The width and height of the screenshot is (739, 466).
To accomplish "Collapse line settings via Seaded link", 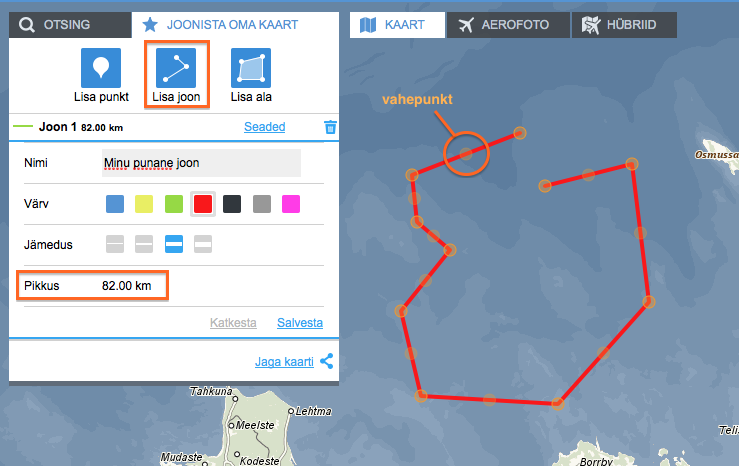I will (x=264, y=127).
